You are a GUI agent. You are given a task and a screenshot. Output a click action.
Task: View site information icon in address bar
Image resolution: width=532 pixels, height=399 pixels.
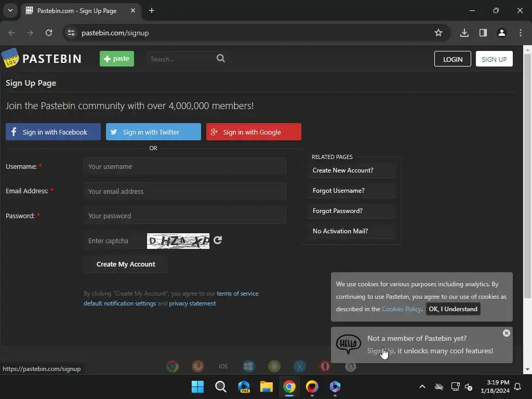[x=71, y=33]
